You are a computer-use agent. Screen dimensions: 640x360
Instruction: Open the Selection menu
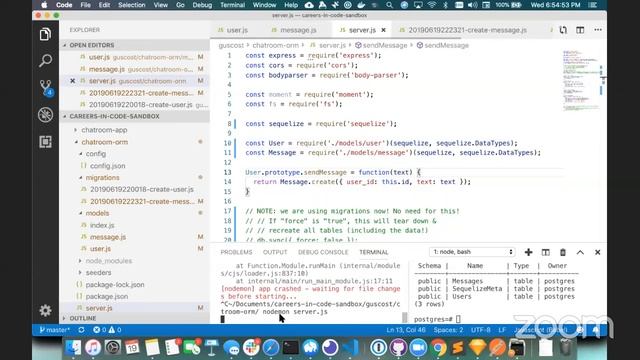pyautogui.click(x=131, y=5)
